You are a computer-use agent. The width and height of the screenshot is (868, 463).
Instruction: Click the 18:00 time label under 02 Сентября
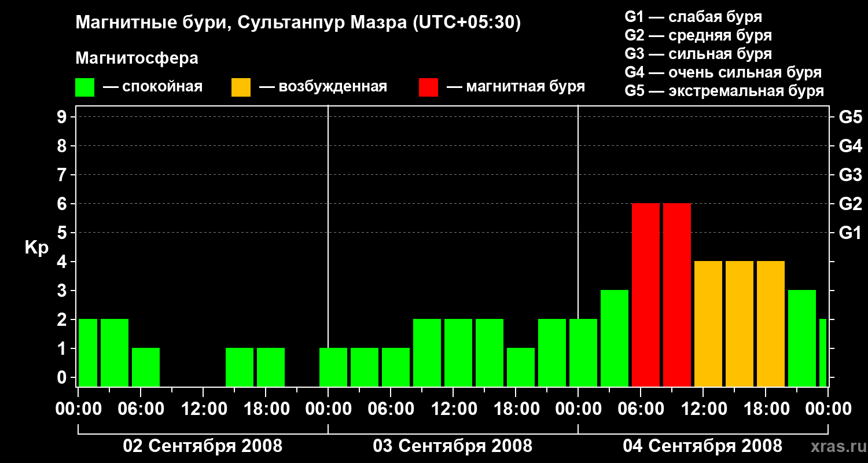click(266, 409)
